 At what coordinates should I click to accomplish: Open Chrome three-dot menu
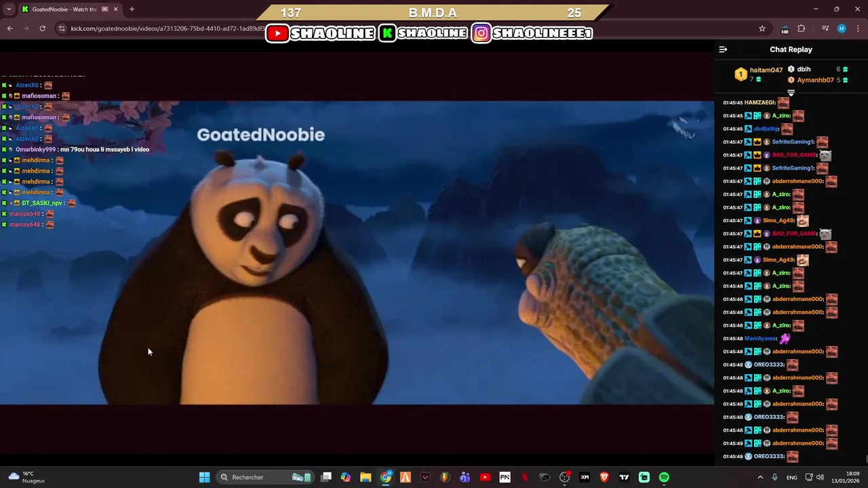point(858,28)
